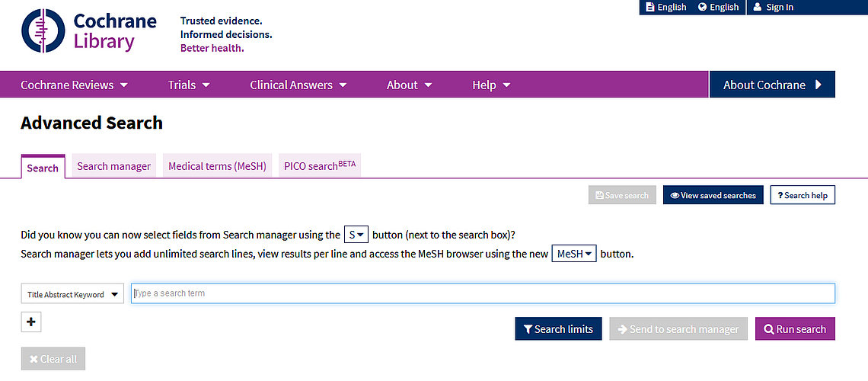Focus the search term input field
The width and height of the screenshot is (868, 381).
click(x=483, y=293)
